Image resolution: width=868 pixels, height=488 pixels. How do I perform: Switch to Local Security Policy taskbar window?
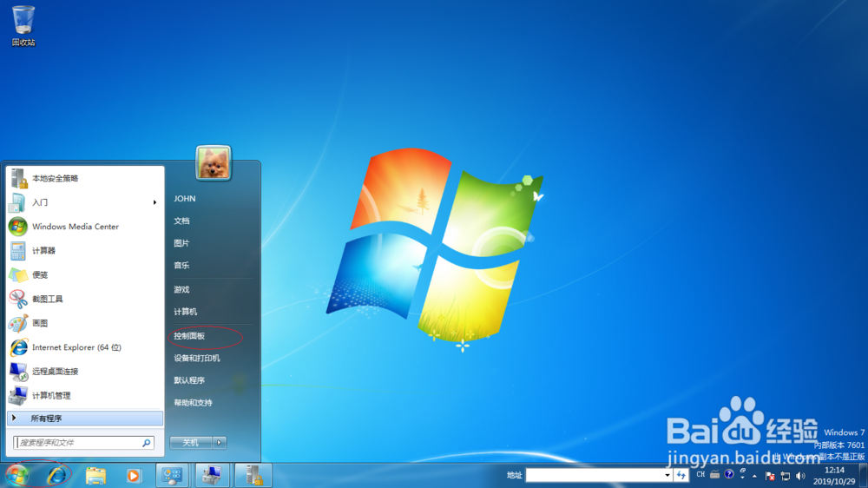[x=253, y=475]
